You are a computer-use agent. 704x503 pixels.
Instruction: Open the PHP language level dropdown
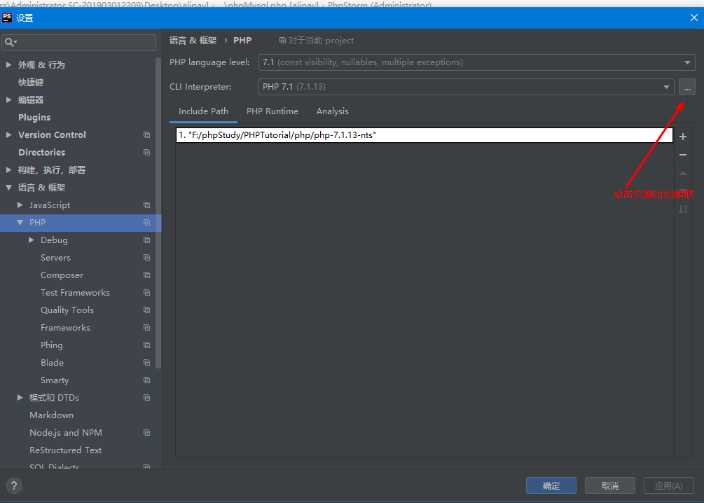[x=687, y=62]
